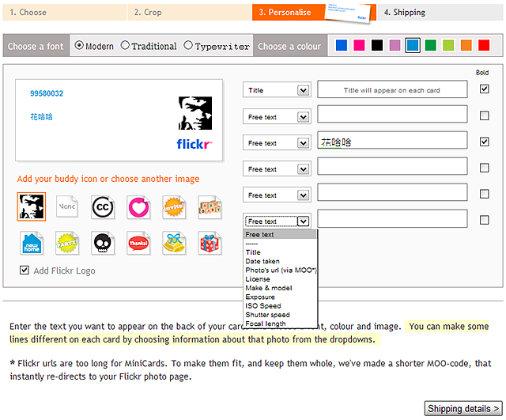Viewport: 506px width, 420px height.
Task: Click the empty fourth line text field
Action: pos(392,166)
